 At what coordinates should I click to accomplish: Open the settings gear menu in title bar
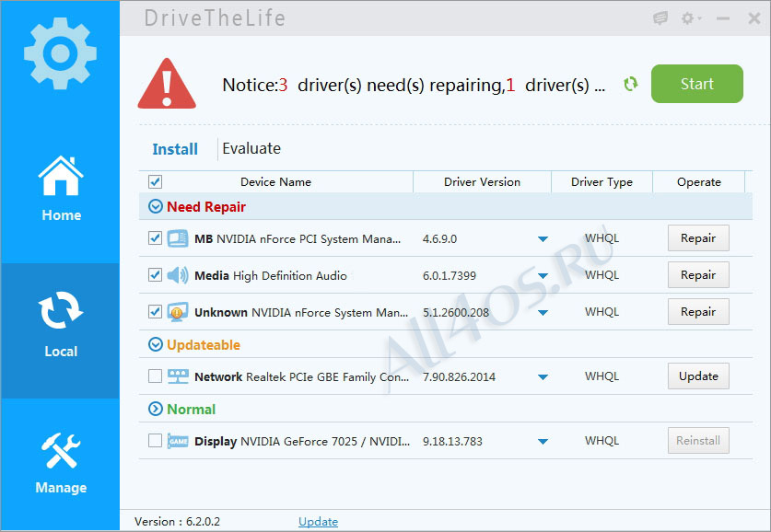[x=690, y=18]
